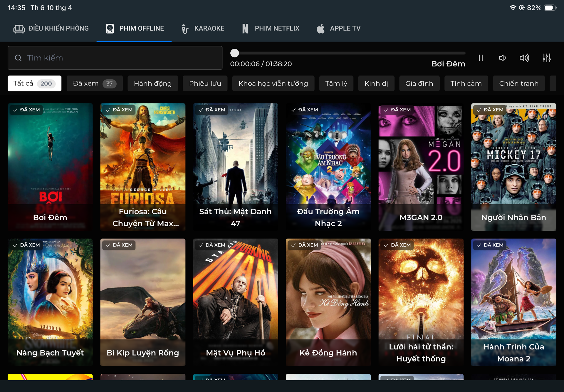564x392 pixels.
Task: Select the Kinh dị genre chip
Action: [x=376, y=83]
